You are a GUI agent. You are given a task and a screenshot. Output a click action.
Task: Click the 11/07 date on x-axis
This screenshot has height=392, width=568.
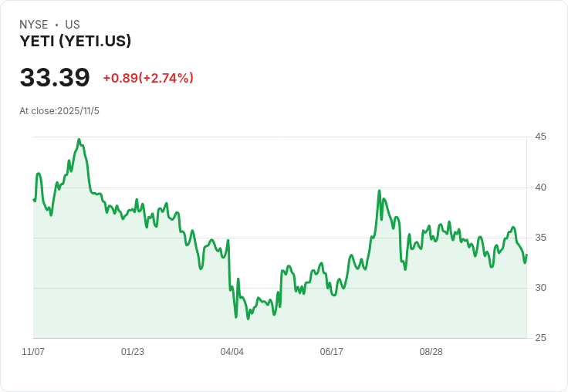(x=33, y=352)
